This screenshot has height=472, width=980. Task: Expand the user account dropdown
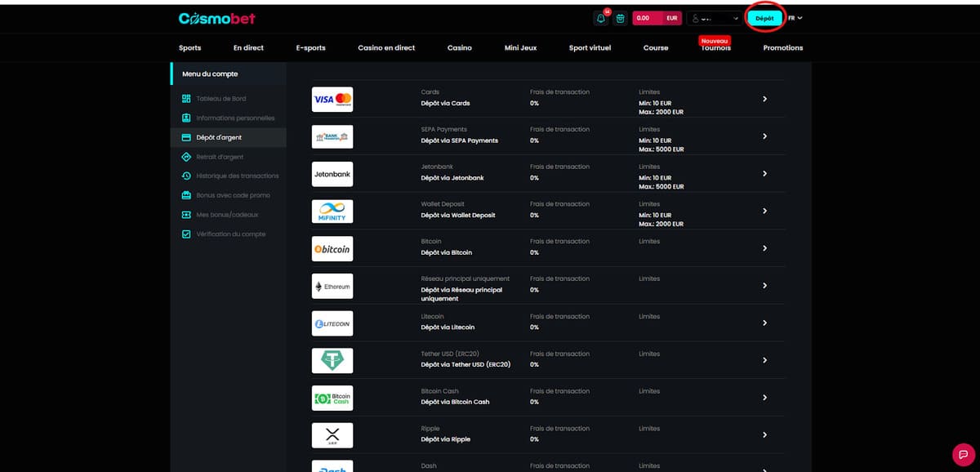pyautogui.click(x=715, y=18)
